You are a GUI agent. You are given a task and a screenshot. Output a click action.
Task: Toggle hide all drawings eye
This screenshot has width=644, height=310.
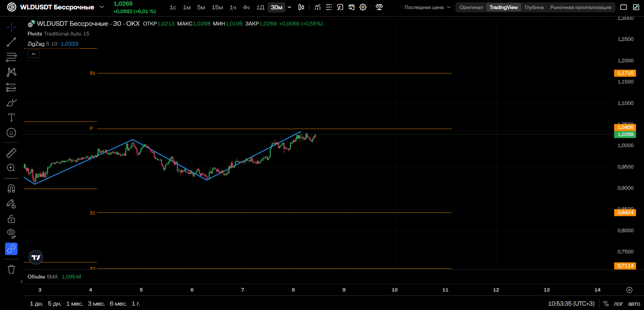(x=11, y=234)
